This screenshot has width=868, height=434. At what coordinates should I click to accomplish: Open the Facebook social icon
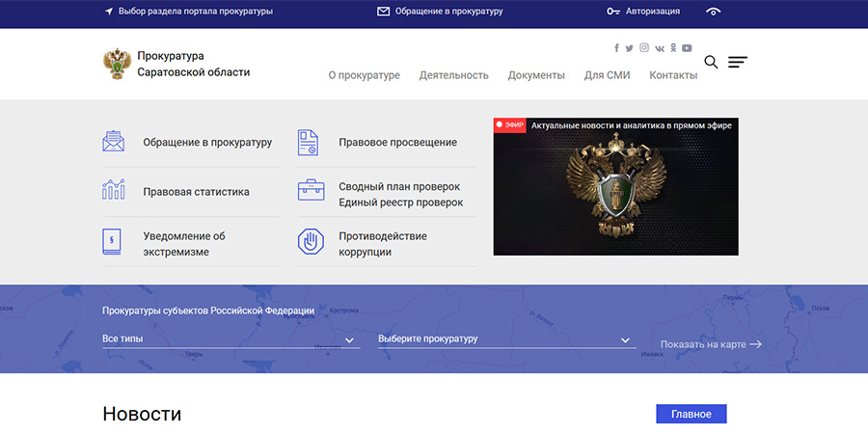click(x=617, y=48)
